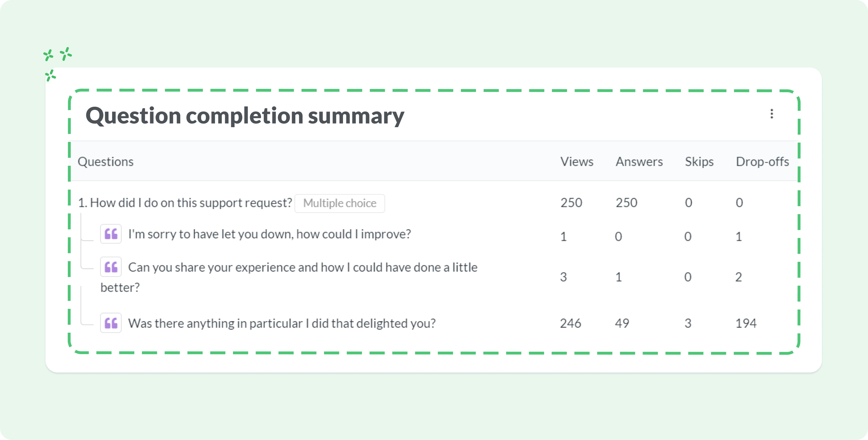868x440 pixels.
Task: Sort by the Views column header
Action: (577, 161)
